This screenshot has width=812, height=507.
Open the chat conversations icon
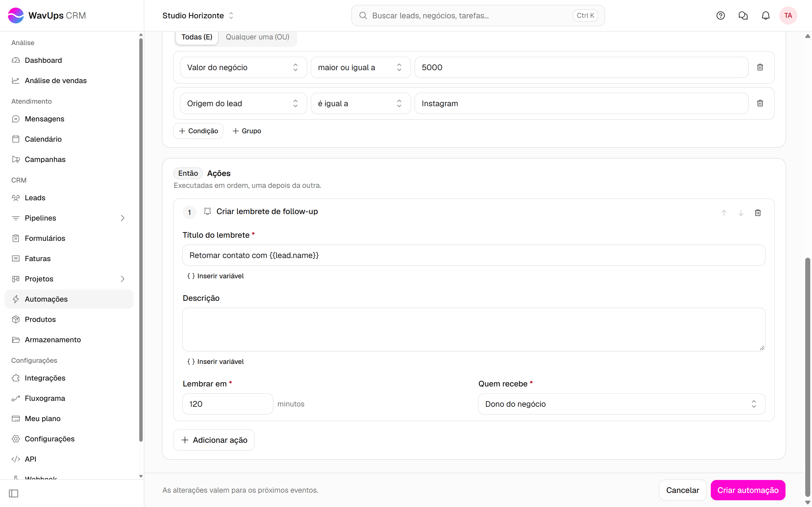pos(743,15)
